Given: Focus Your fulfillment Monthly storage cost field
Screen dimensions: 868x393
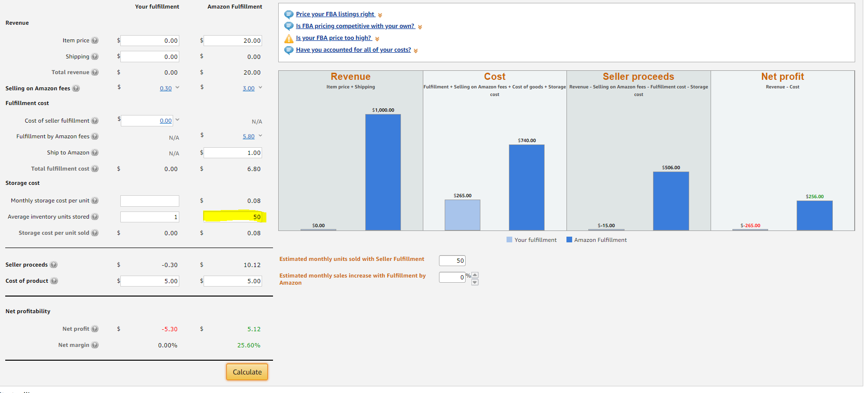Looking at the screenshot, I should point(150,201).
